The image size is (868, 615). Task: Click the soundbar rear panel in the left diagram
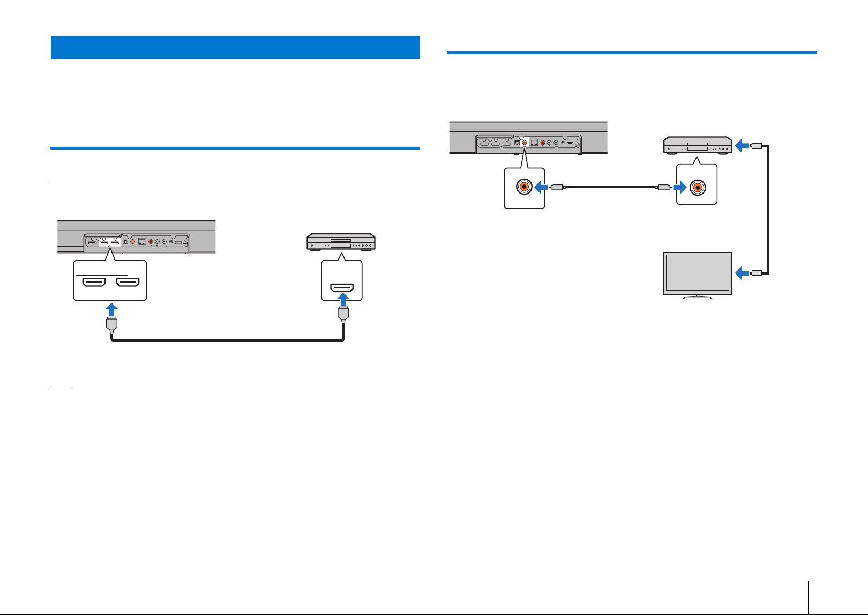click(x=137, y=236)
